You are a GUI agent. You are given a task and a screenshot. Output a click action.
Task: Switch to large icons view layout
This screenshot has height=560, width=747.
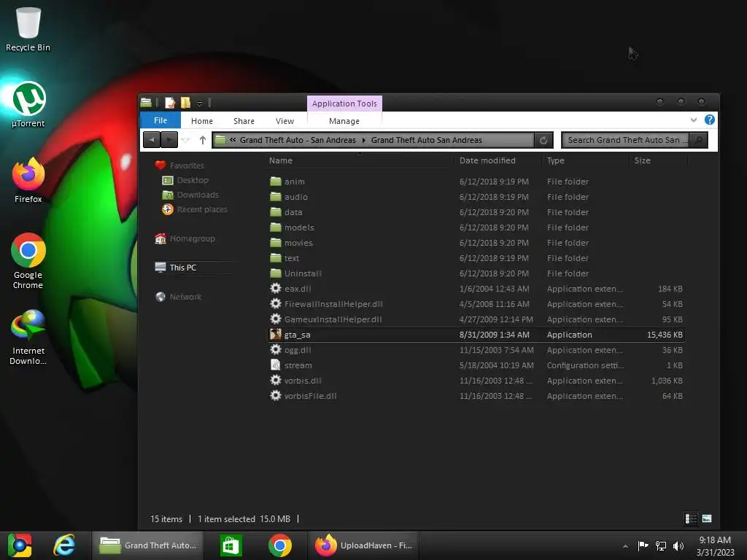tap(707, 518)
